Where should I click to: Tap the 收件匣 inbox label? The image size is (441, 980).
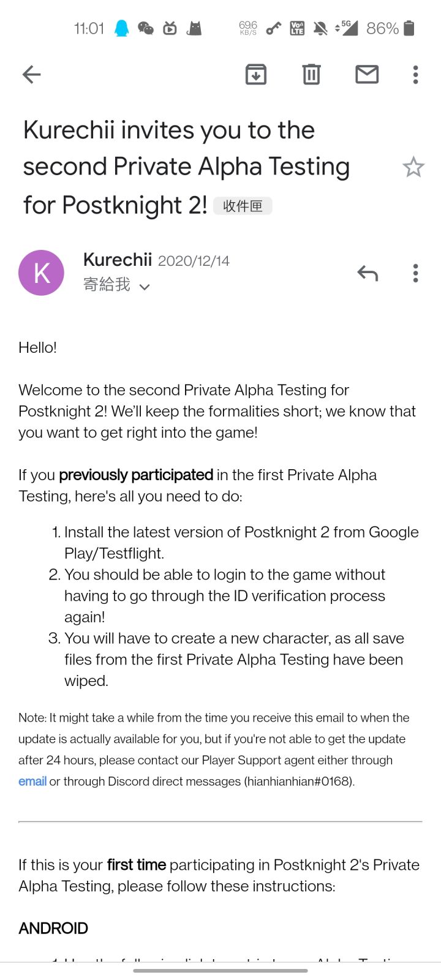[x=243, y=206]
